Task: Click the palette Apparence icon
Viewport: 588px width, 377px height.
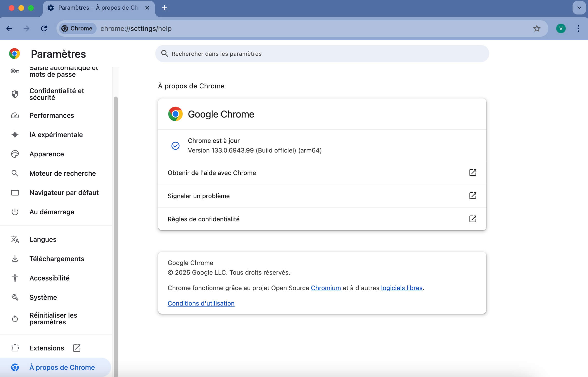Action: [x=15, y=154]
